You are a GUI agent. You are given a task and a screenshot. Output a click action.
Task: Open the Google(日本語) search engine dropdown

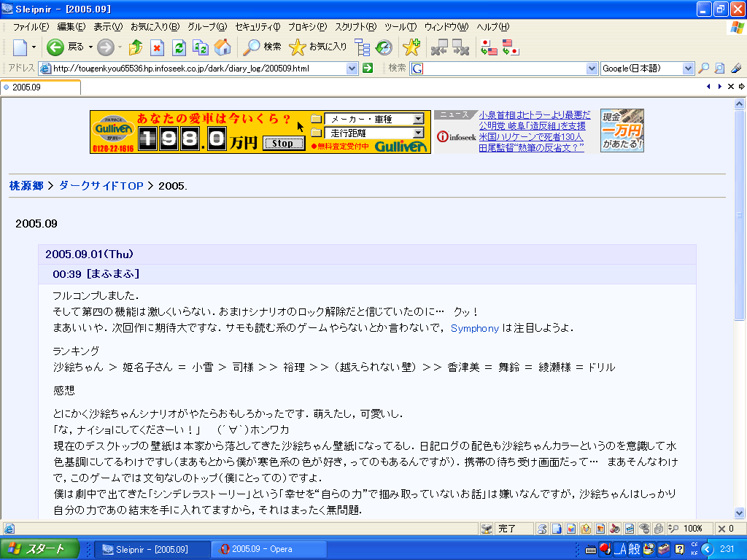[688, 69]
